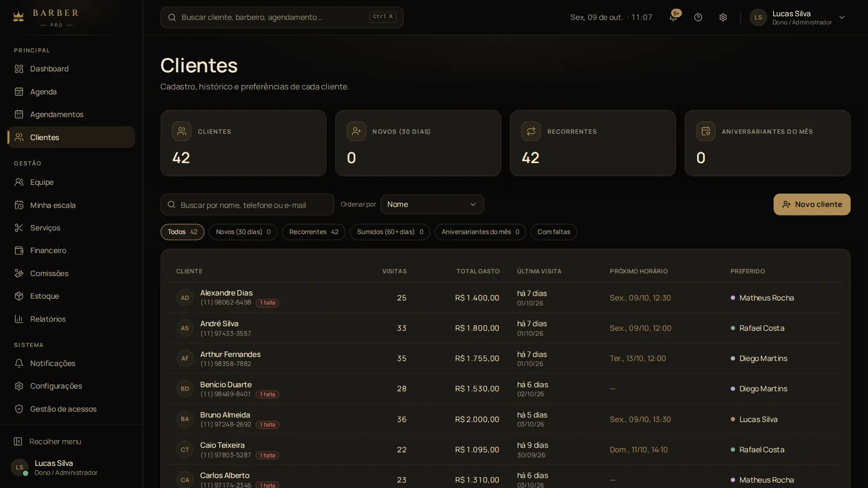
Task: Open Equipe in the sidebar
Action: [x=71, y=182]
